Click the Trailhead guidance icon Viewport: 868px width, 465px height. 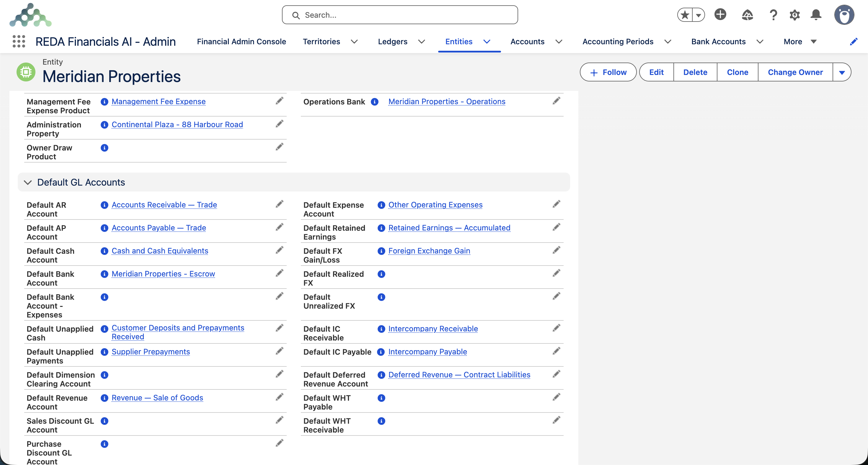tap(747, 15)
